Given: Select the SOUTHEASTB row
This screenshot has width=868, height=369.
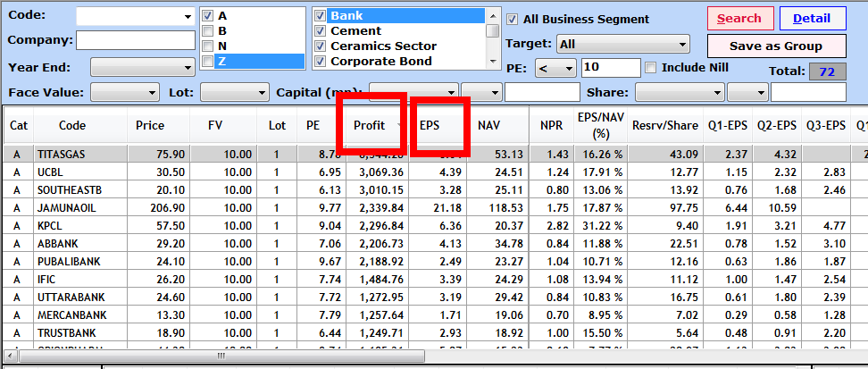Looking at the screenshot, I should click(x=434, y=190).
